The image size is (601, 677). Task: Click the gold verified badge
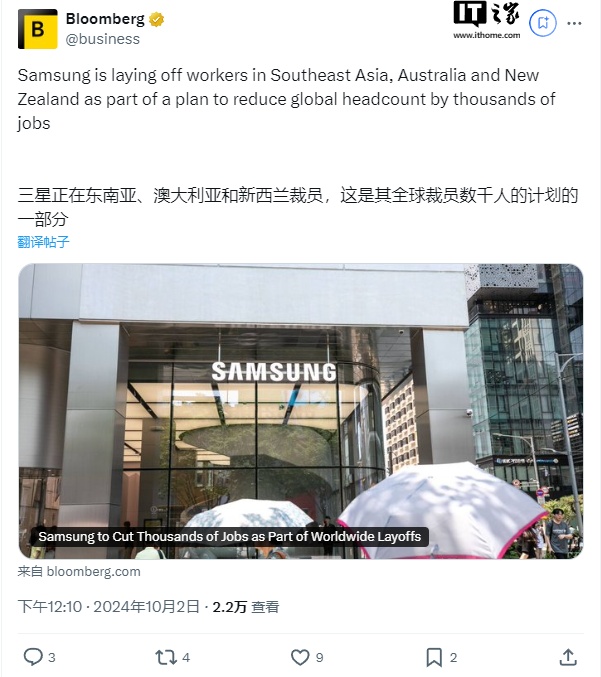pos(156,19)
